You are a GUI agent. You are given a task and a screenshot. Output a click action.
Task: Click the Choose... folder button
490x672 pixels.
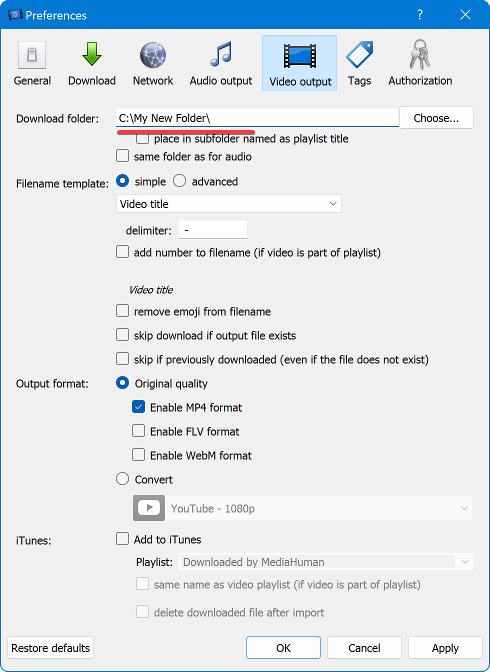(436, 118)
